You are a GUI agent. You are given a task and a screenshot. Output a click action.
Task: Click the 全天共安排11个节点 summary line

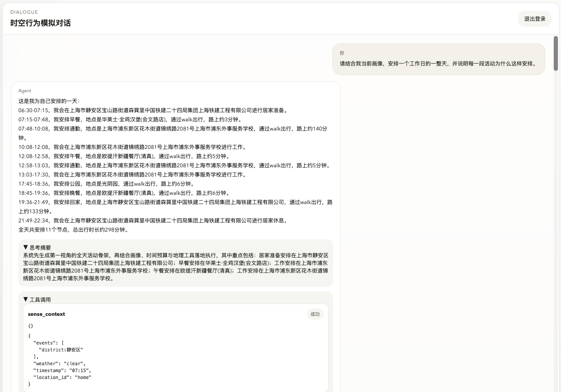click(74, 230)
